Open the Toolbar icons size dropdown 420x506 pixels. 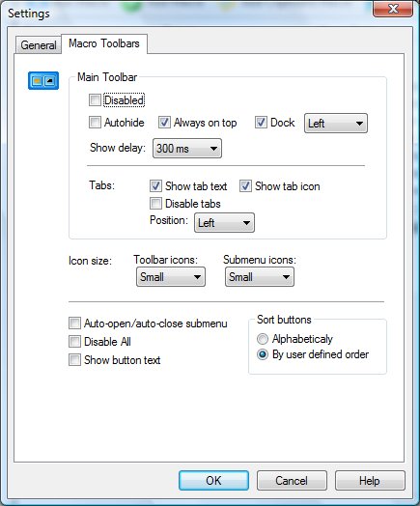pyautogui.click(x=171, y=277)
